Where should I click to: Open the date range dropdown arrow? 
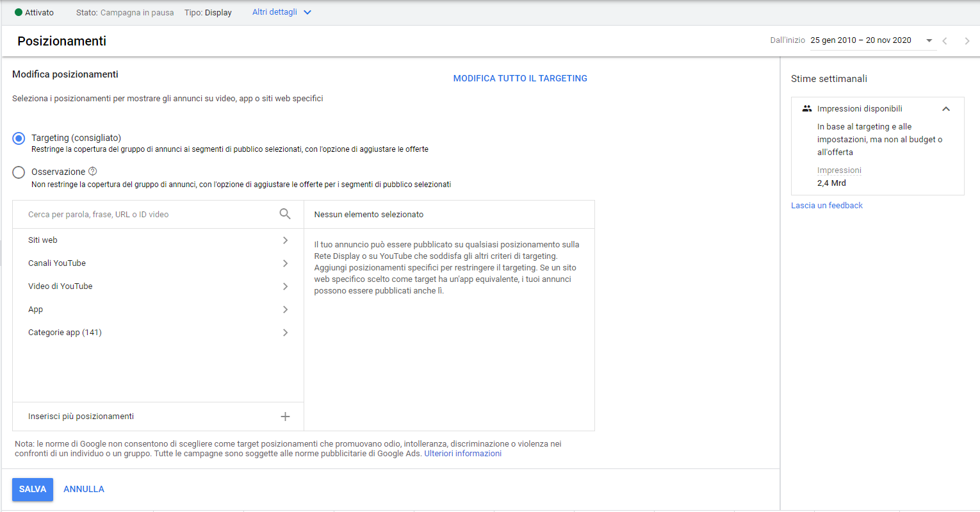tap(929, 40)
